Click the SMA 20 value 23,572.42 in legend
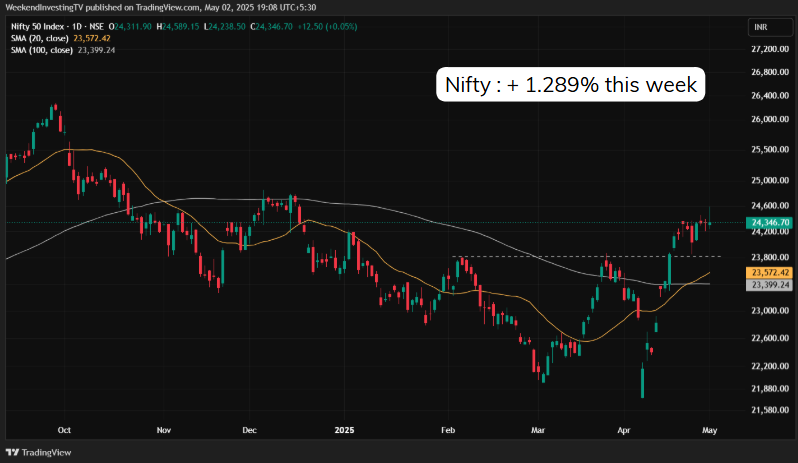This screenshot has width=798, height=463. 92,38
